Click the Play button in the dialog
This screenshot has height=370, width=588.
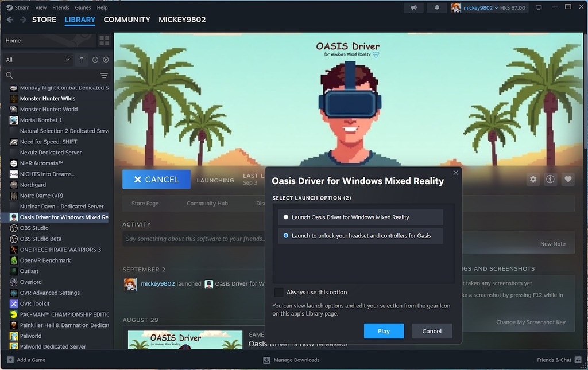click(384, 331)
